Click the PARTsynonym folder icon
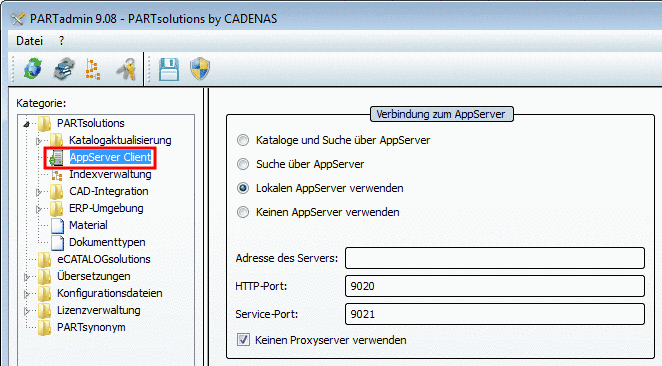The image size is (662, 366). (x=44, y=328)
